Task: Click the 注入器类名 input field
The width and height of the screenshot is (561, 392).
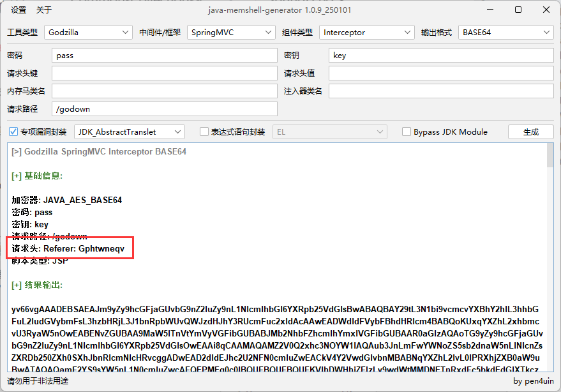Action: [441, 91]
